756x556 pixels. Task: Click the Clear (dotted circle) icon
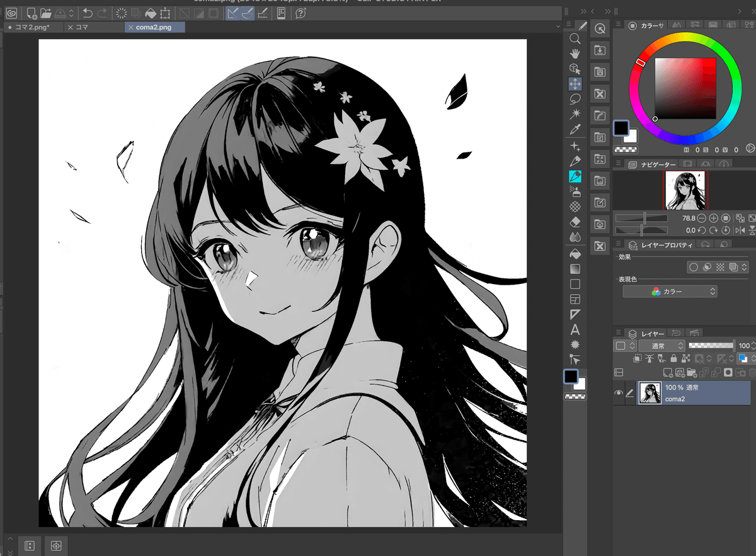pyautogui.click(x=122, y=13)
